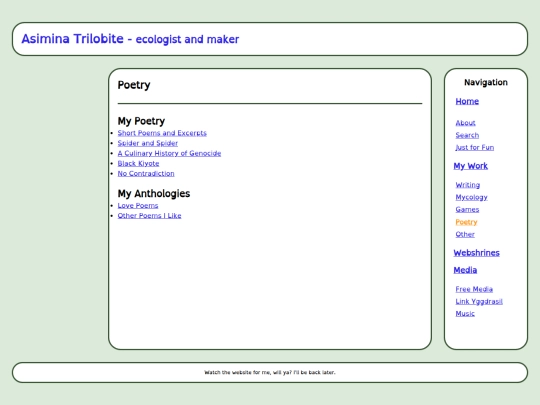Open the Black Kiyote poem link
This screenshot has width=540, height=405.
click(138, 163)
